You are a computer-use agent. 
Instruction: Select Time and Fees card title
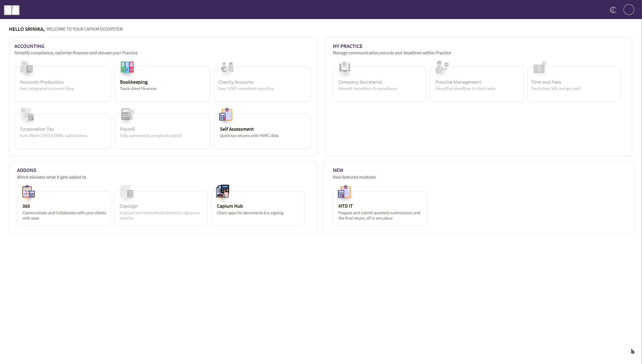pyautogui.click(x=546, y=82)
